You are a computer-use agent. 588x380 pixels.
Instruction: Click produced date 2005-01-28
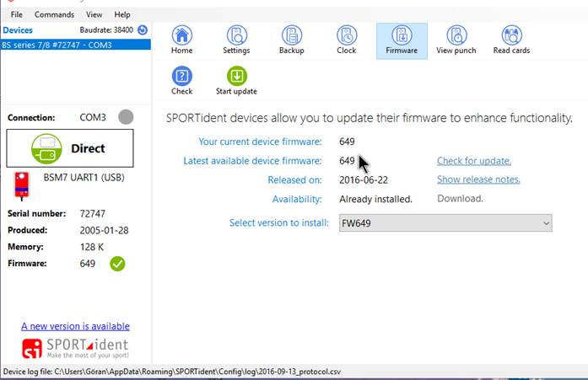[105, 230]
